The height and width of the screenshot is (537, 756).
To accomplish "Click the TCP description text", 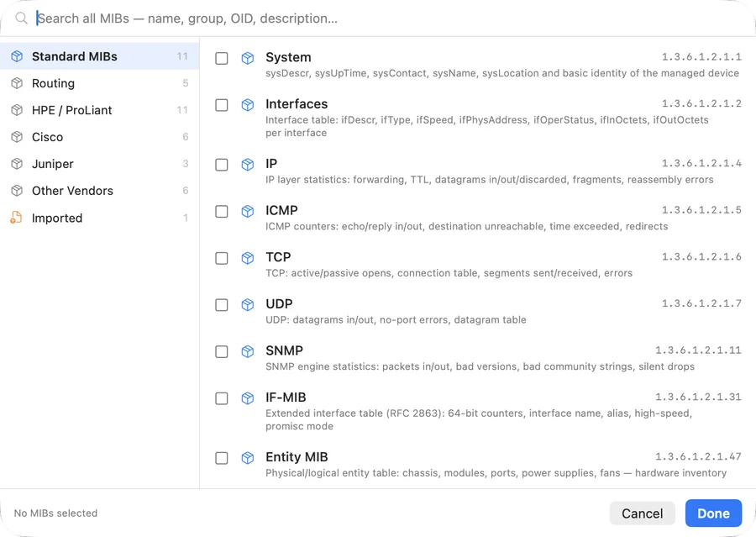I will click(449, 273).
